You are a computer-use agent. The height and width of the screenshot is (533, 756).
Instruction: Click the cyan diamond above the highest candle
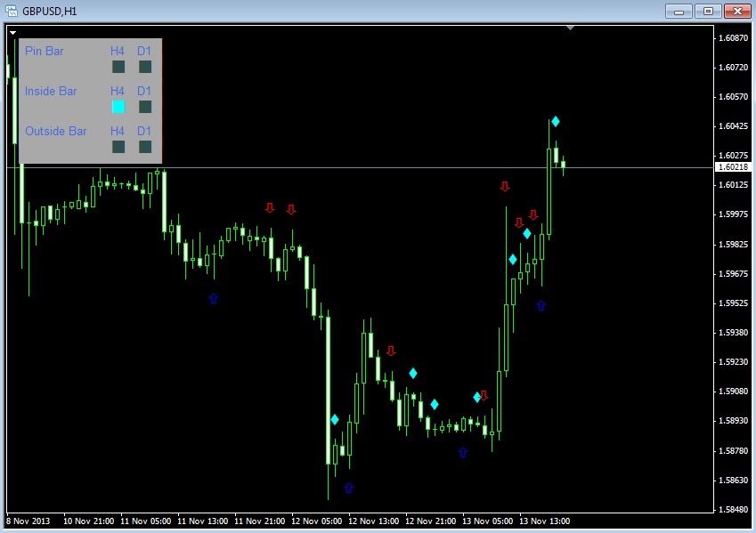[556, 121]
